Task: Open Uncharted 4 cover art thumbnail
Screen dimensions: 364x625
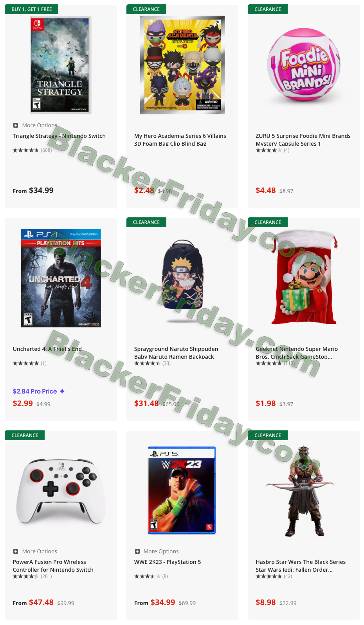Action: point(61,278)
